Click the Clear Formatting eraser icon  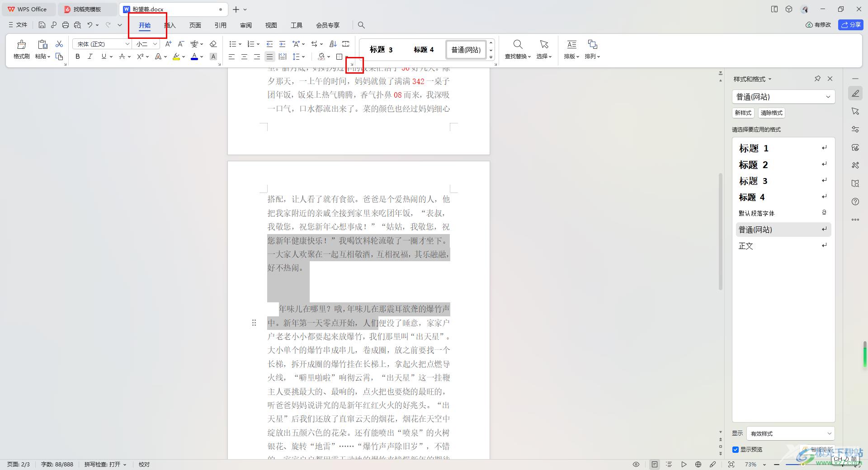coord(213,44)
